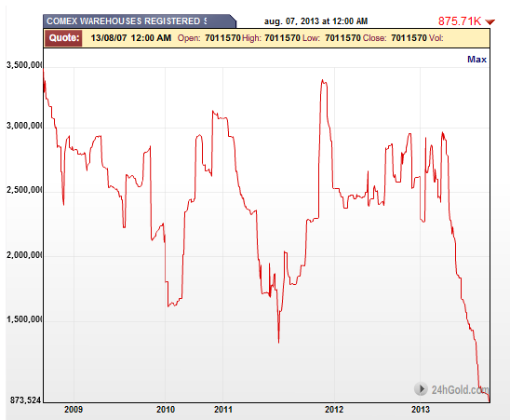The image size is (510, 420).
Task: Click the 3,000,00 y-axis label
Action: (x=24, y=126)
